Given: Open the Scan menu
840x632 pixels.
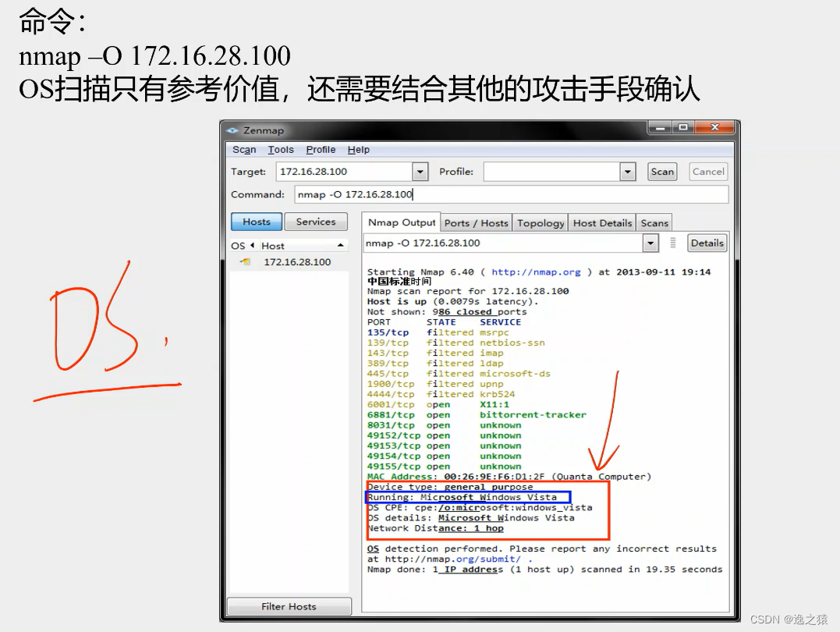Looking at the screenshot, I should tap(244, 149).
